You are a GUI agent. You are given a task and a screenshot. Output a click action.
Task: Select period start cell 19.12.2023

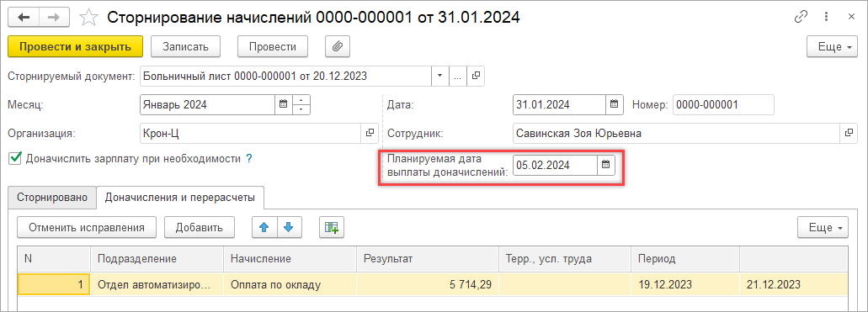coord(684,285)
